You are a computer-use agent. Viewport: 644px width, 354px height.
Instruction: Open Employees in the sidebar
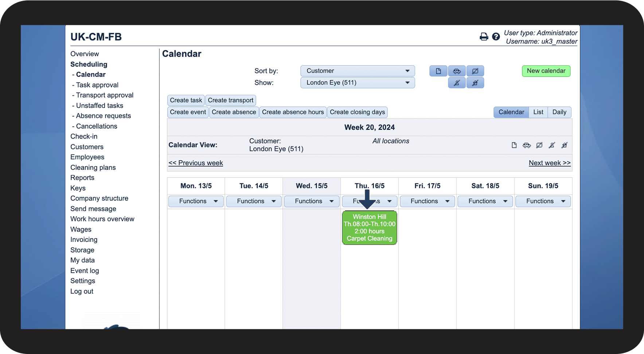pos(87,157)
